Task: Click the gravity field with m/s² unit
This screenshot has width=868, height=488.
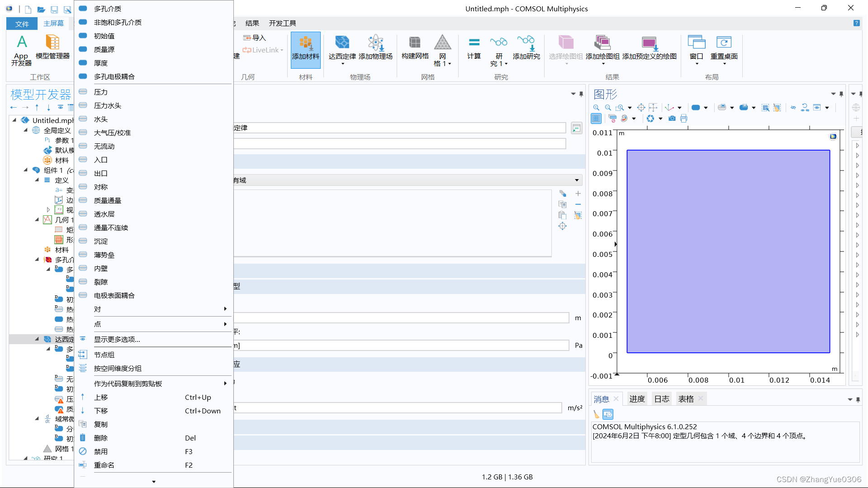Action: (397, 408)
